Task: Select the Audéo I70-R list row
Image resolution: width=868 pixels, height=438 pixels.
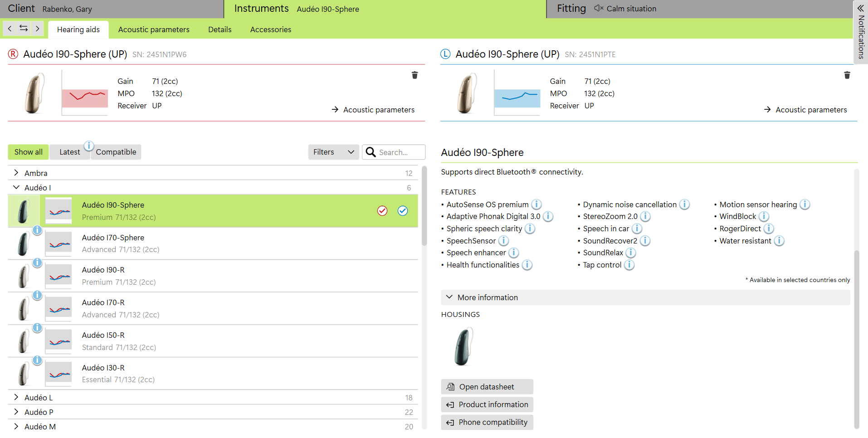Action: point(213,308)
